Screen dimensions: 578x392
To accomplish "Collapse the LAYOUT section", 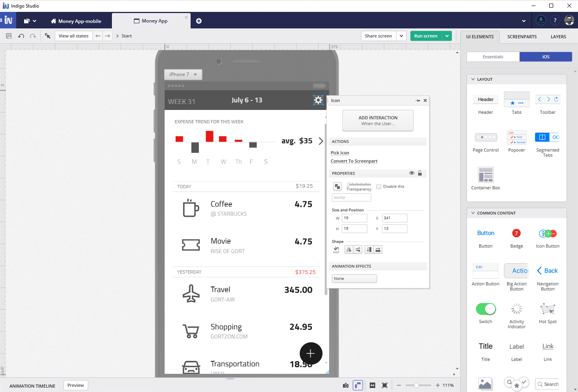I will click(x=473, y=79).
